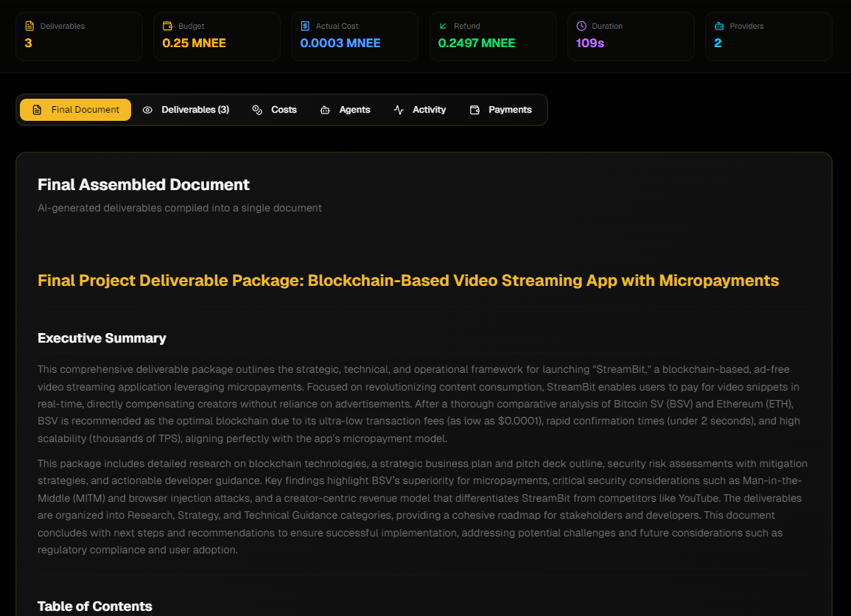Click the Budget card label
The height and width of the screenshot is (616, 851).
(x=191, y=26)
